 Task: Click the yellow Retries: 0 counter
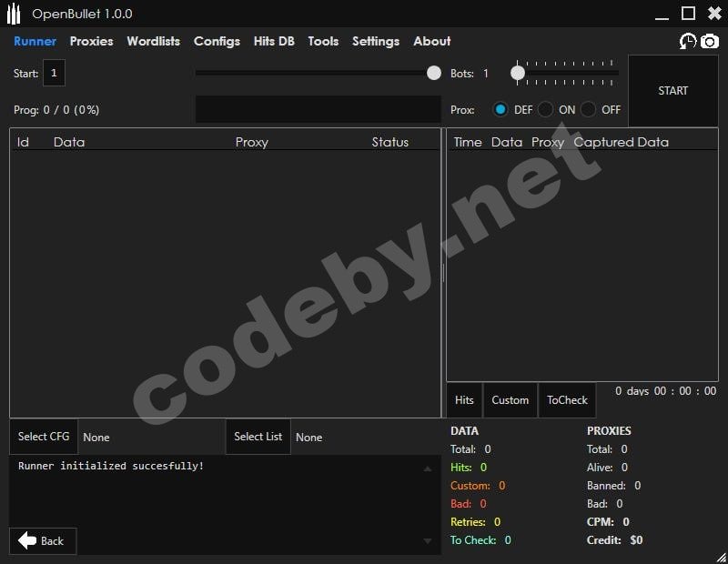point(475,522)
